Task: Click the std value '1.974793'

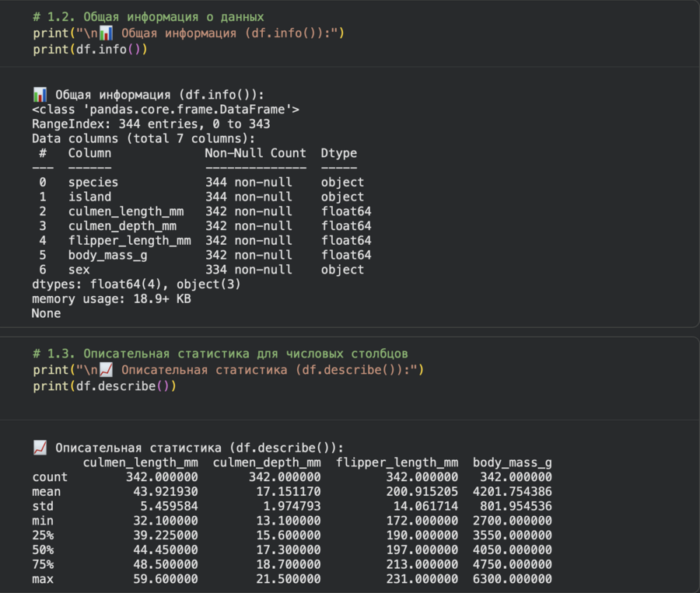Action: [292, 507]
